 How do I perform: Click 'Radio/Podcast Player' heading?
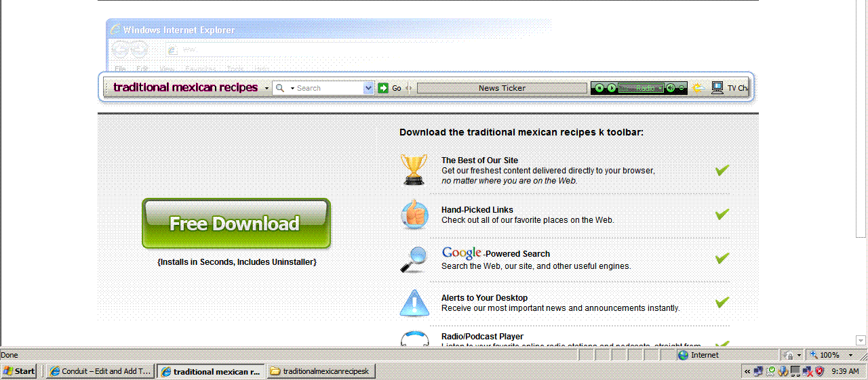[482, 337]
